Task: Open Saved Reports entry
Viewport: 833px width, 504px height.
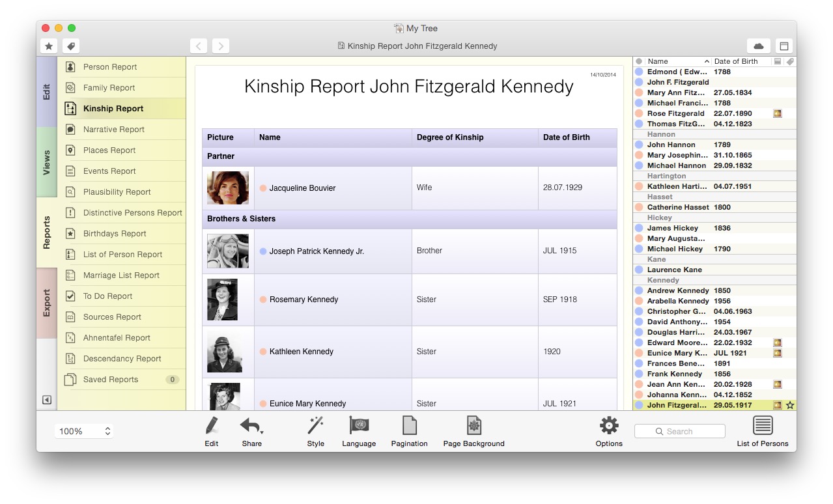Action: (122, 380)
